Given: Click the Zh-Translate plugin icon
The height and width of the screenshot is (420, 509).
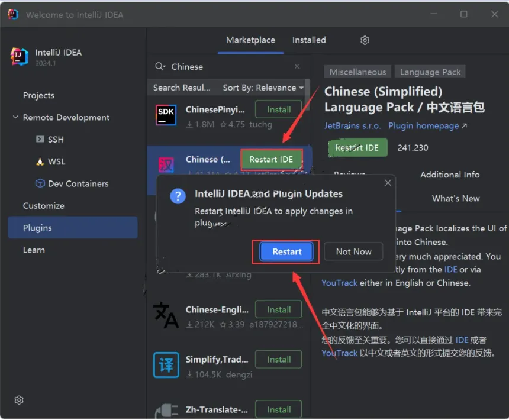Looking at the screenshot, I should point(166,411).
